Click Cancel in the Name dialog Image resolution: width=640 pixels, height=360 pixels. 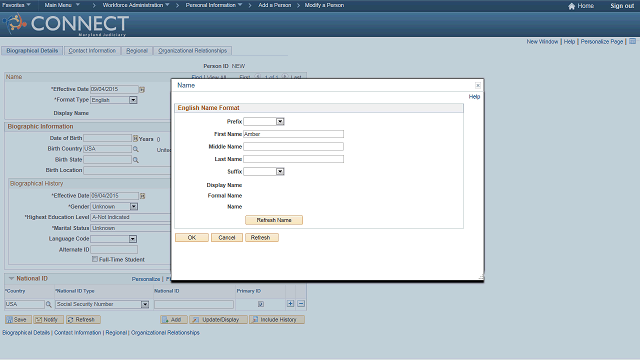(x=227, y=238)
